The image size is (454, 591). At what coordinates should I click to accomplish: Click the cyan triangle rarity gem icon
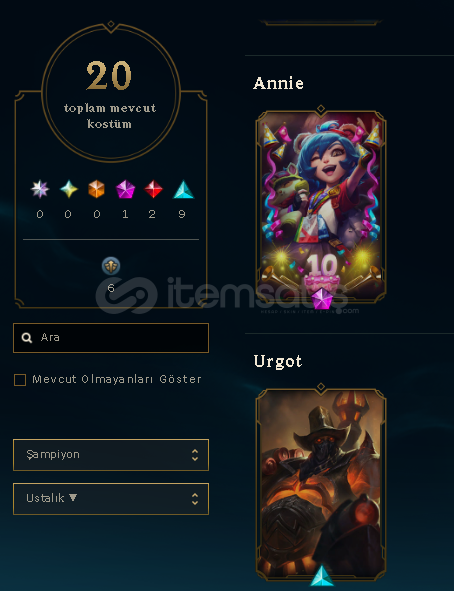[x=183, y=190]
